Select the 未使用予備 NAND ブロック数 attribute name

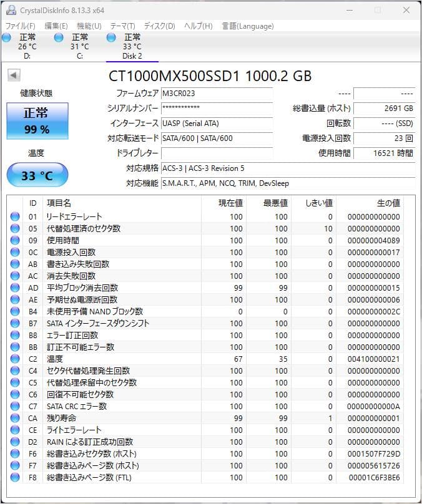pos(95,311)
